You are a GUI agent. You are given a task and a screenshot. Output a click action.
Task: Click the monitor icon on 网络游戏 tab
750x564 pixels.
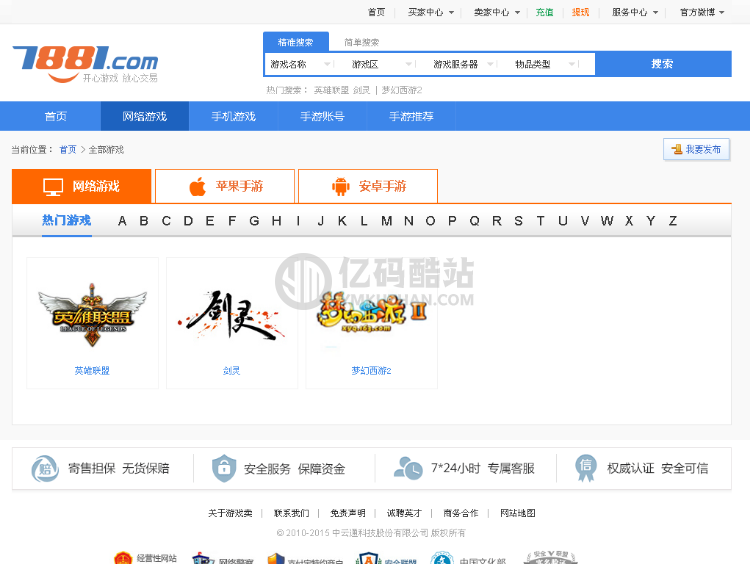pyautogui.click(x=53, y=187)
